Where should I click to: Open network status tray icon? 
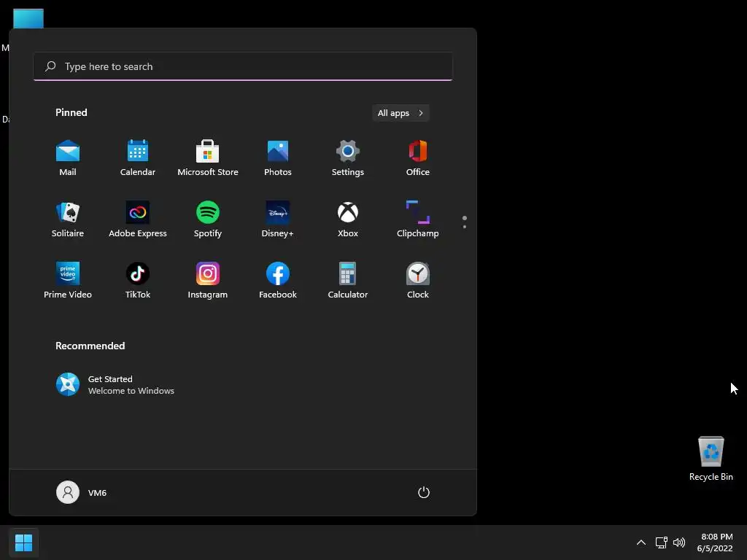pyautogui.click(x=661, y=542)
